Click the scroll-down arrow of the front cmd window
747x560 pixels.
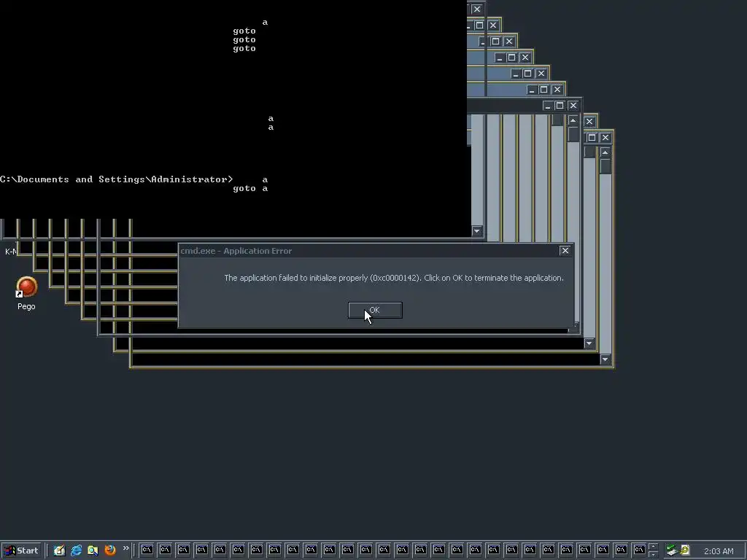click(x=476, y=231)
